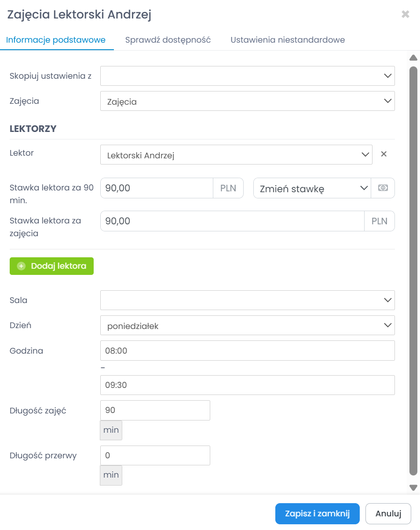Expand the Zajęcia type dropdown

(247, 101)
